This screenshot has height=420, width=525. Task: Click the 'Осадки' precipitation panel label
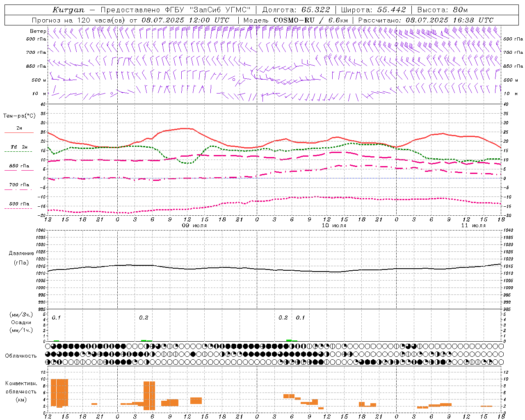[x=21, y=322]
